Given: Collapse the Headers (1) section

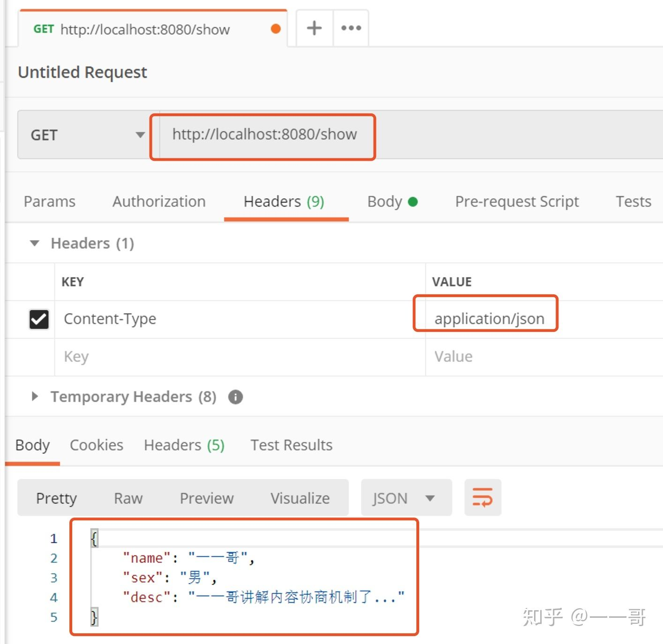Looking at the screenshot, I should tap(35, 243).
